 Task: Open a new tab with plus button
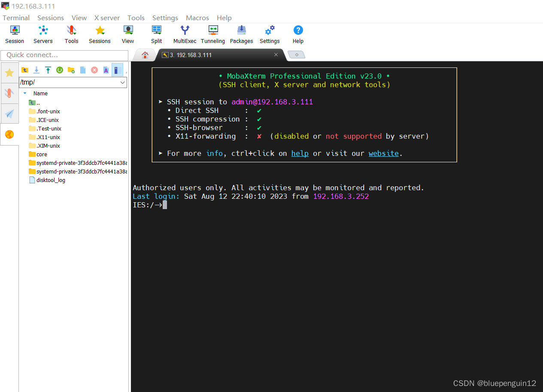point(297,55)
